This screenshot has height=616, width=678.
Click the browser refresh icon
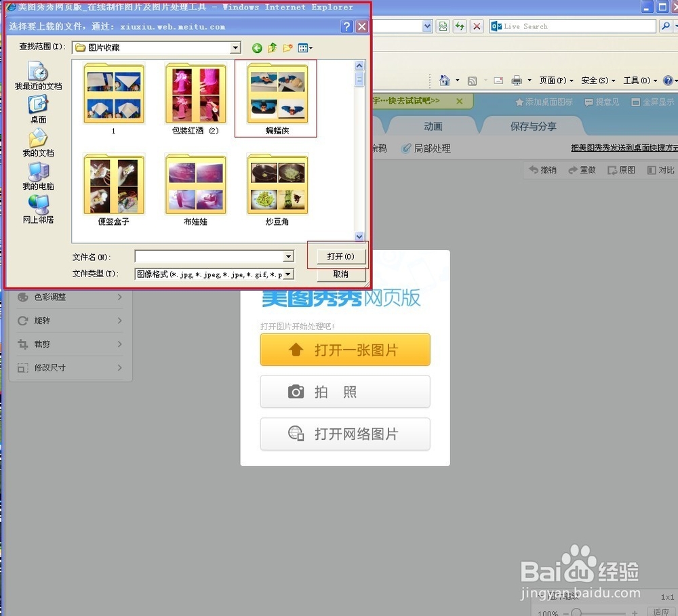[460, 26]
